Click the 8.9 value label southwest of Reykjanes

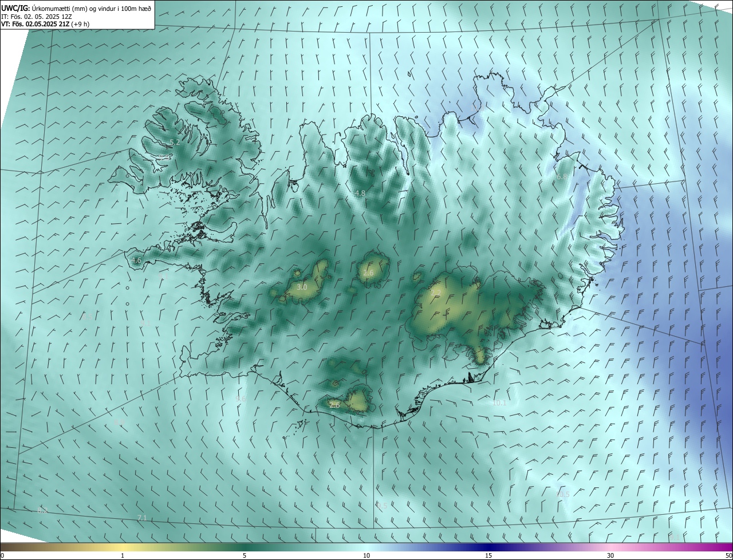(x=120, y=422)
